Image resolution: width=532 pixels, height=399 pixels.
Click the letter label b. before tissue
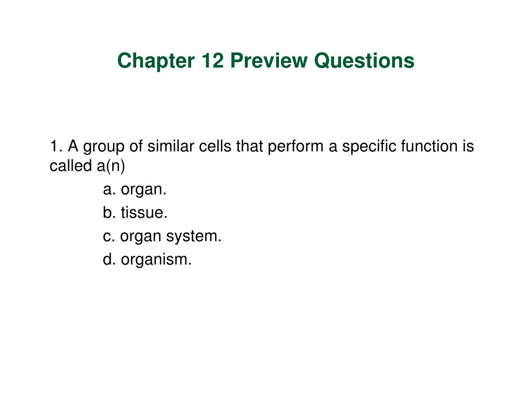tap(110, 212)
